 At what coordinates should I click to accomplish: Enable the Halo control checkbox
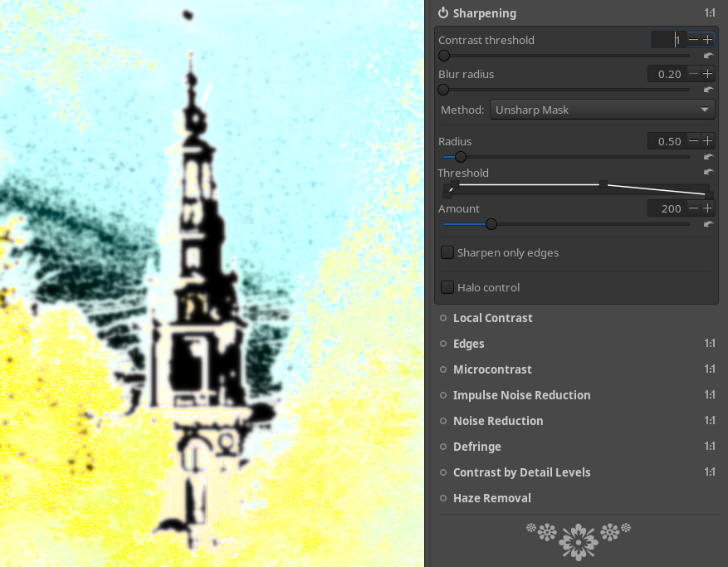[447, 287]
